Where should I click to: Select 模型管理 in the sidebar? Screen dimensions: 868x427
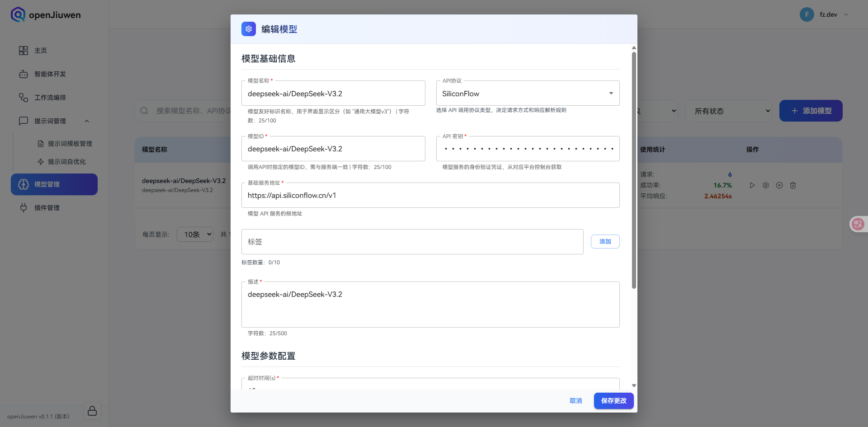(54, 184)
